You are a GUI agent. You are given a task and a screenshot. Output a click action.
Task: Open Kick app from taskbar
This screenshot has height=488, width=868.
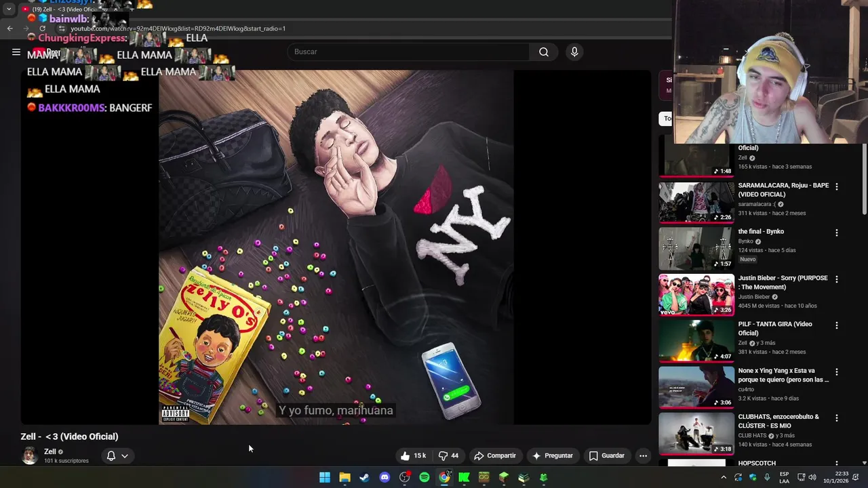click(x=464, y=477)
